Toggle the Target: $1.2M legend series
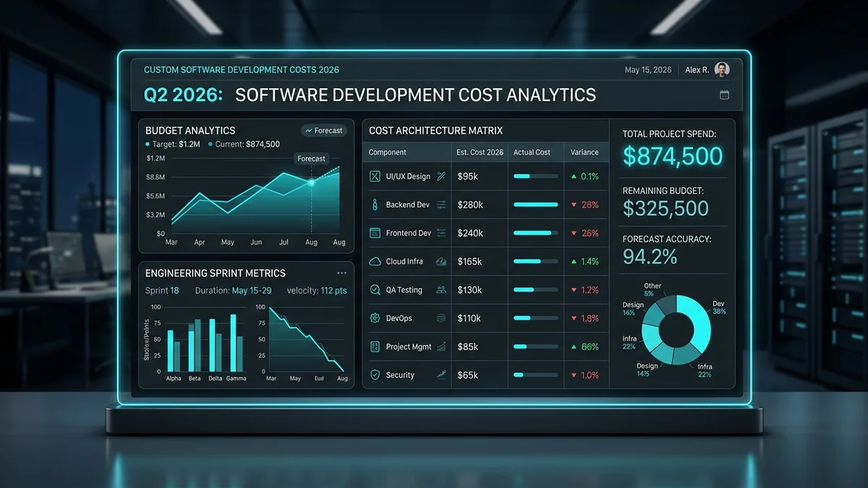The width and height of the screenshot is (868, 488). 174,144
